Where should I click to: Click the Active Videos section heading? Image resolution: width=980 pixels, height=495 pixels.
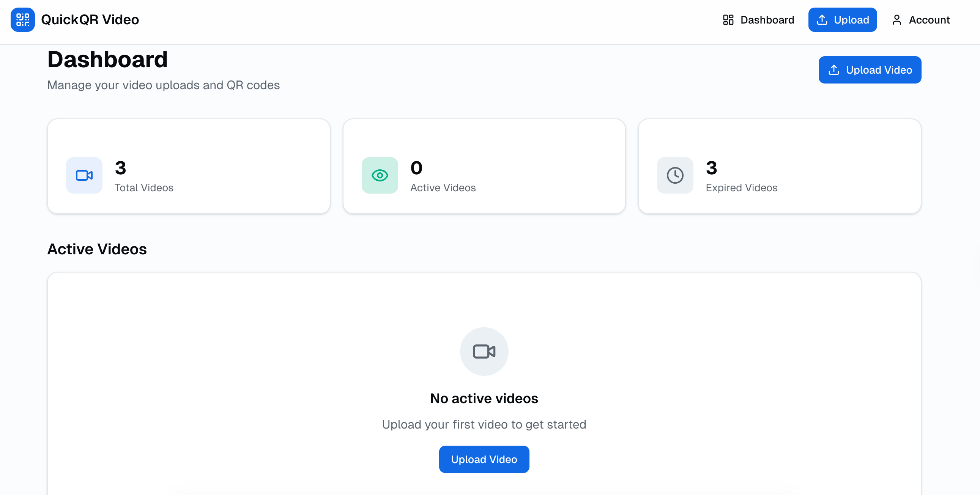pyautogui.click(x=97, y=249)
